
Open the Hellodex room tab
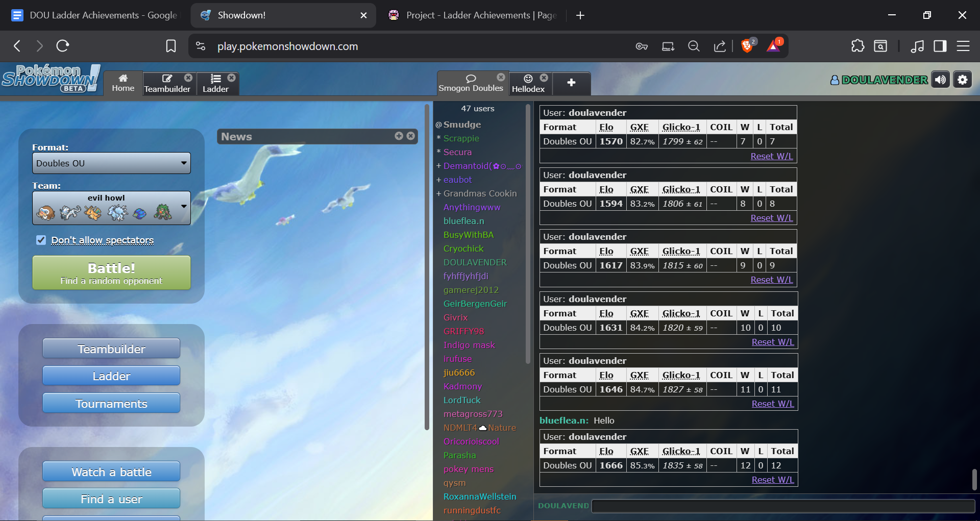[528, 83]
